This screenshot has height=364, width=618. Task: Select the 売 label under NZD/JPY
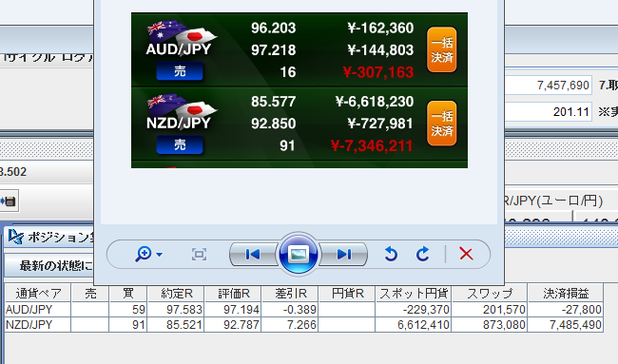point(180,145)
